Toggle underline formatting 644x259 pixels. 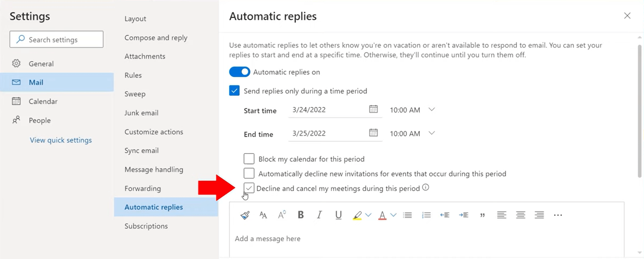tap(338, 215)
